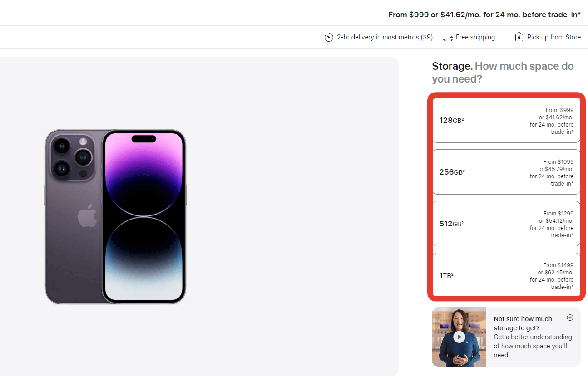Open the trade-in asterisk disclosure
This screenshot has width=588, height=376.
pyautogui.click(x=579, y=15)
